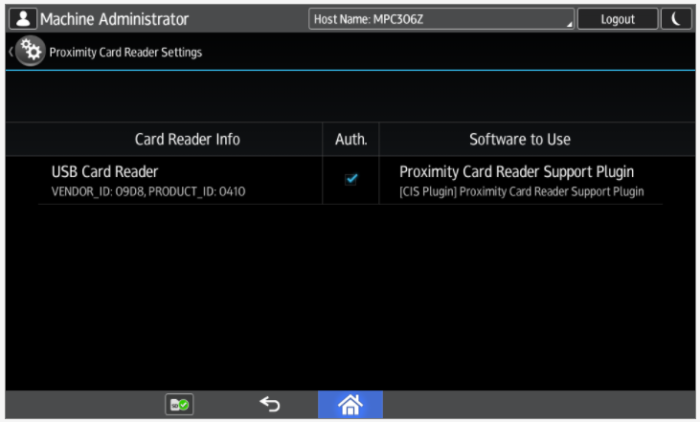
Task: Expand the Host Name MPC306Z field
Action: 440,19
